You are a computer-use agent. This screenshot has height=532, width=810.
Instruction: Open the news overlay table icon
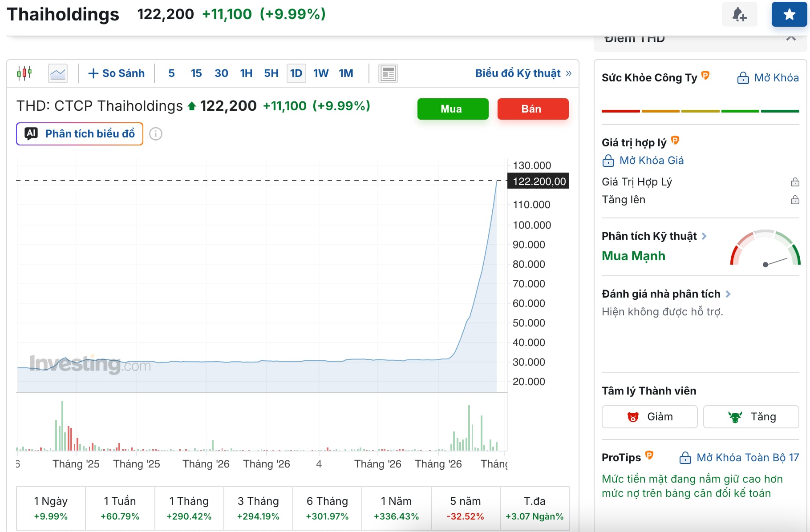[388, 73]
